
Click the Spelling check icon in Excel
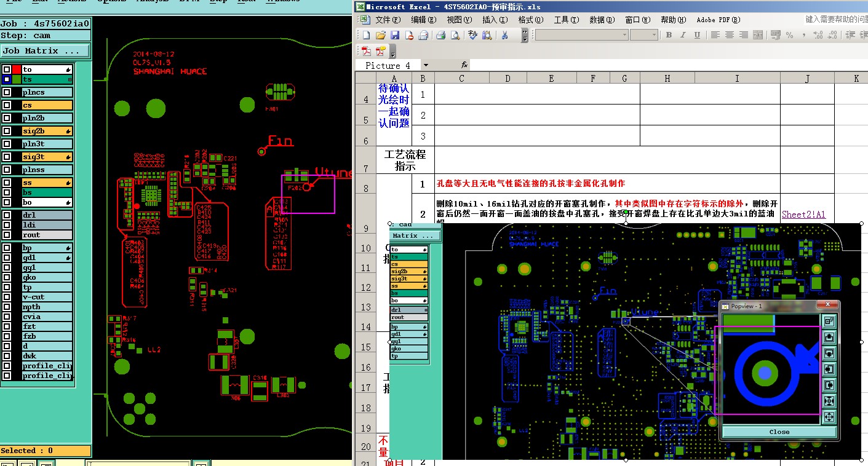click(472, 35)
